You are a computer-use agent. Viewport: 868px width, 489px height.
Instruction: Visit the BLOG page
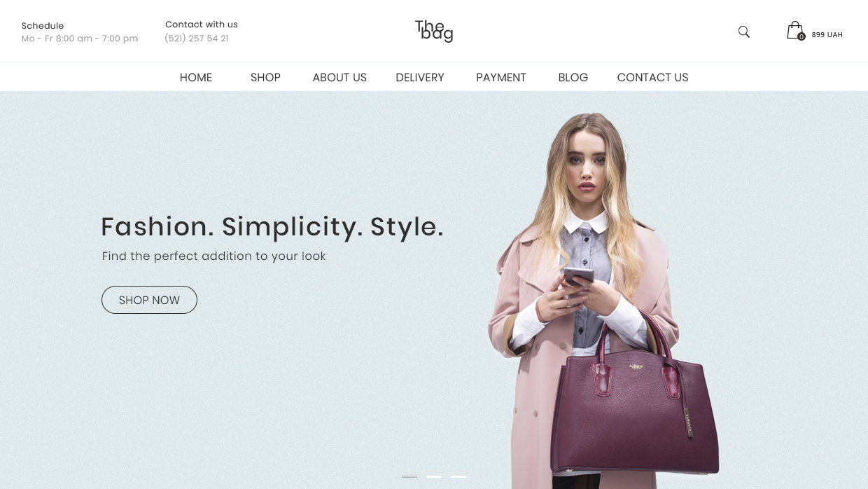[573, 78]
